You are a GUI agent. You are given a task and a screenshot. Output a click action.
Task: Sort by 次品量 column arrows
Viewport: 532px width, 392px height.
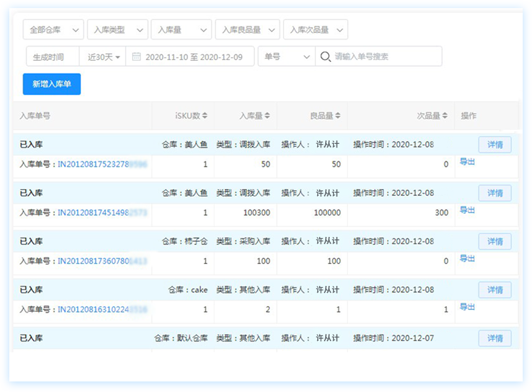(x=444, y=116)
